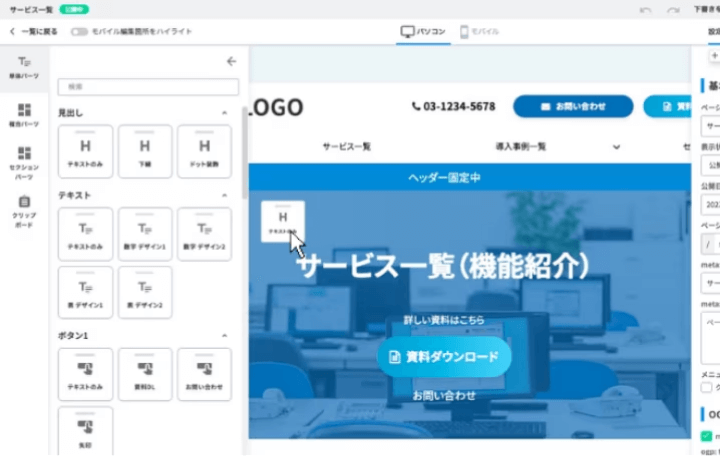
Task: Toggle the green OGP checkbox
Action: click(x=707, y=436)
